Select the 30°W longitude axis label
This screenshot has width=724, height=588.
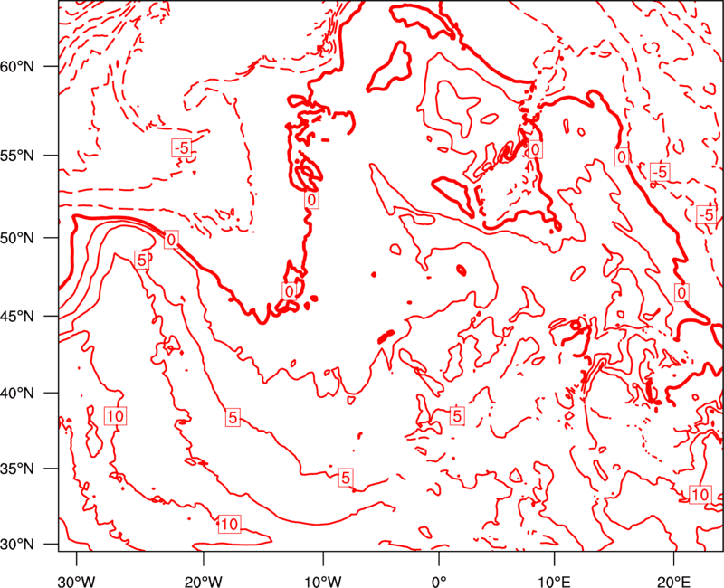tap(77, 582)
